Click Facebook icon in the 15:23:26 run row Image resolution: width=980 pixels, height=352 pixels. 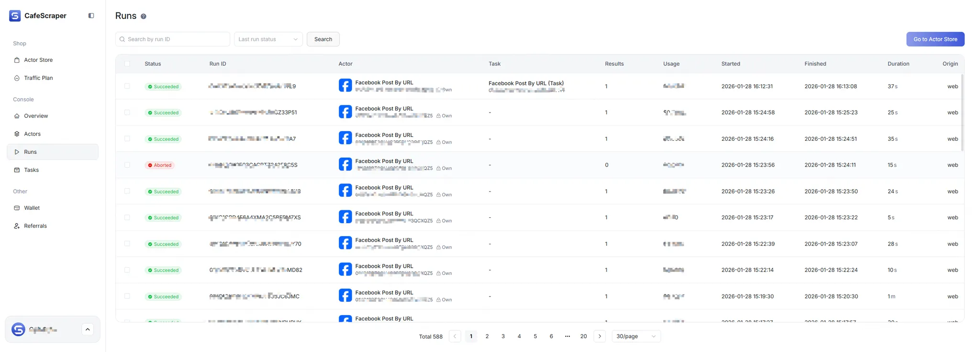pos(345,191)
